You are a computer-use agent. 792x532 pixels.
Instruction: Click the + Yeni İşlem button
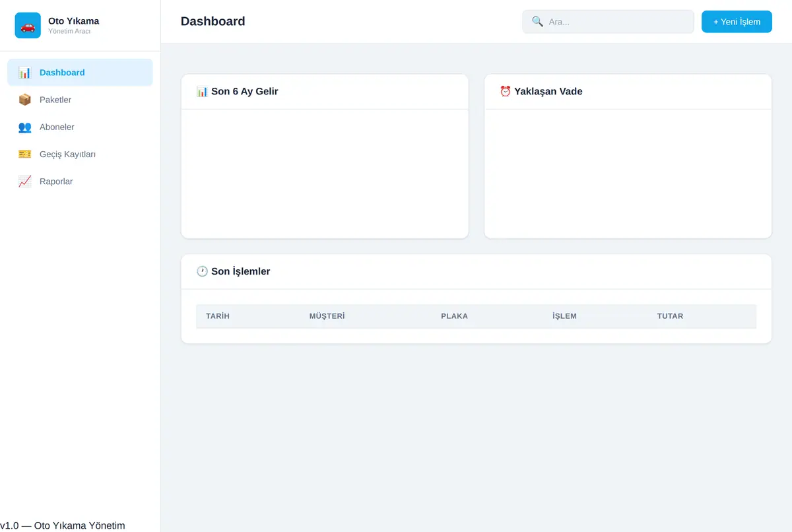point(737,22)
